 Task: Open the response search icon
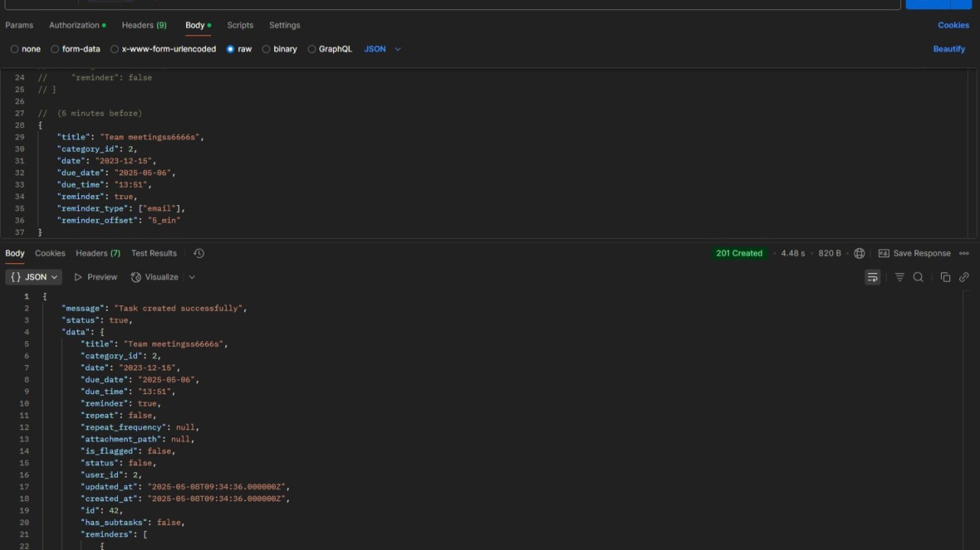pyautogui.click(x=918, y=277)
